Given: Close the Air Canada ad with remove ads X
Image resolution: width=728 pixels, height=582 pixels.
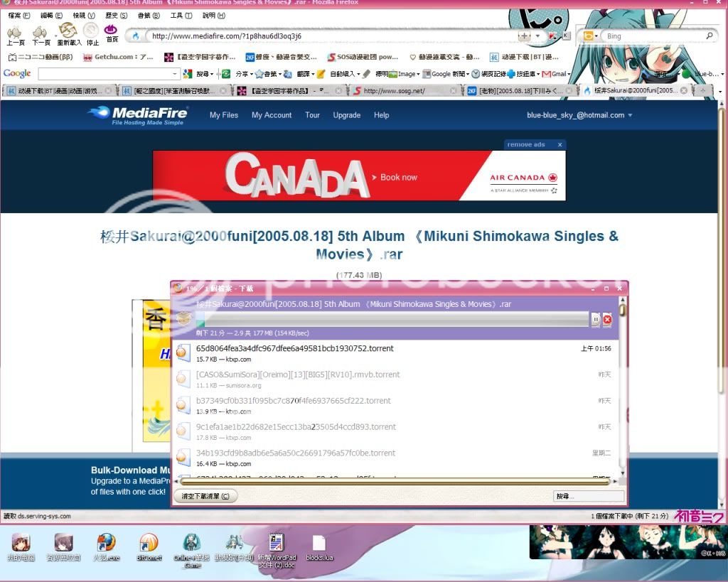Looking at the screenshot, I should pos(560,145).
